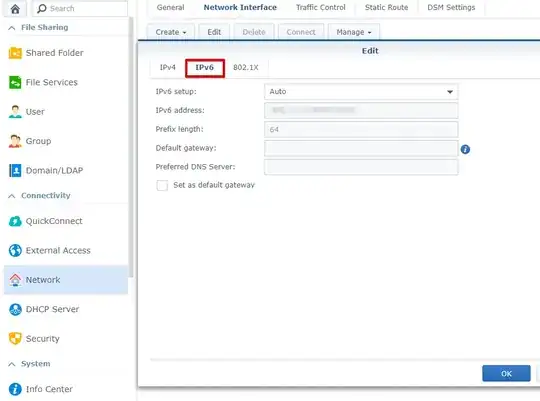This screenshot has height=401, width=540.
Task: Select the 802.1X tab
Action: tap(246, 68)
